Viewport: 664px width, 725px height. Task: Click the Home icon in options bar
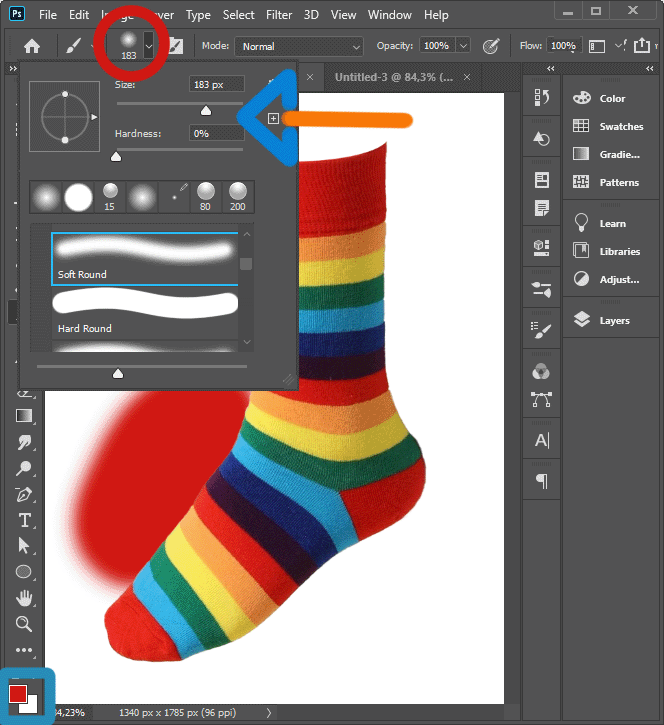click(32, 46)
